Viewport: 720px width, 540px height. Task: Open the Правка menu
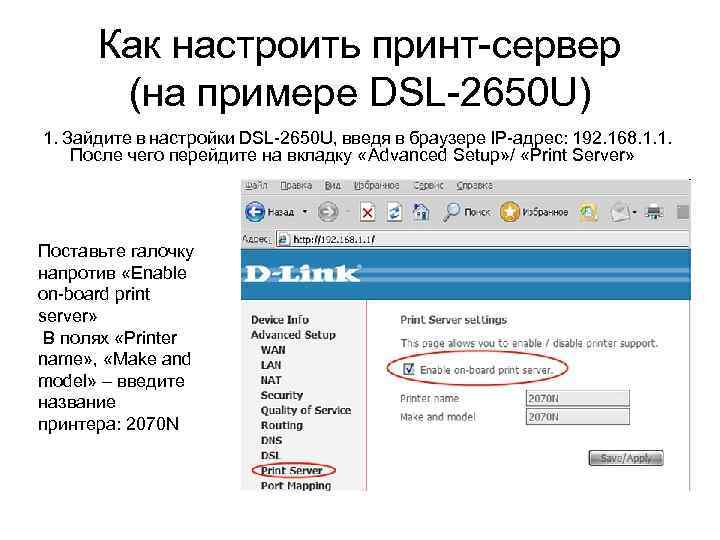(296, 186)
